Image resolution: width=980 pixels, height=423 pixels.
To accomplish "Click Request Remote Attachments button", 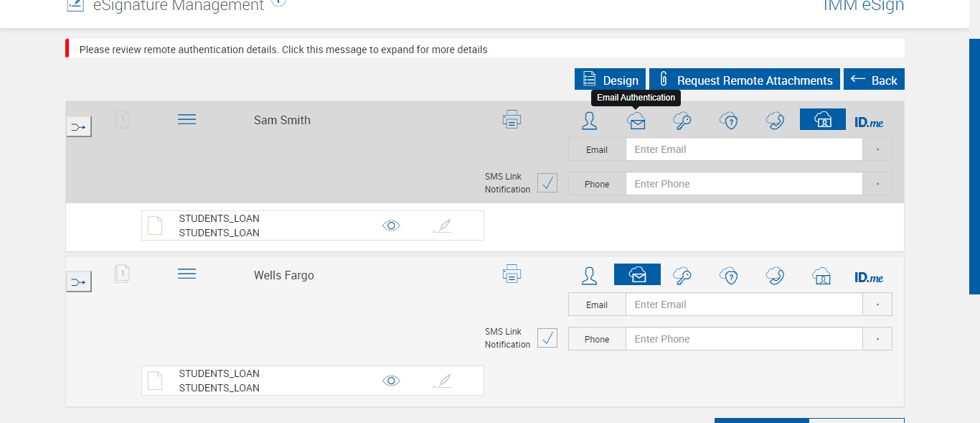I will click(x=745, y=80).
